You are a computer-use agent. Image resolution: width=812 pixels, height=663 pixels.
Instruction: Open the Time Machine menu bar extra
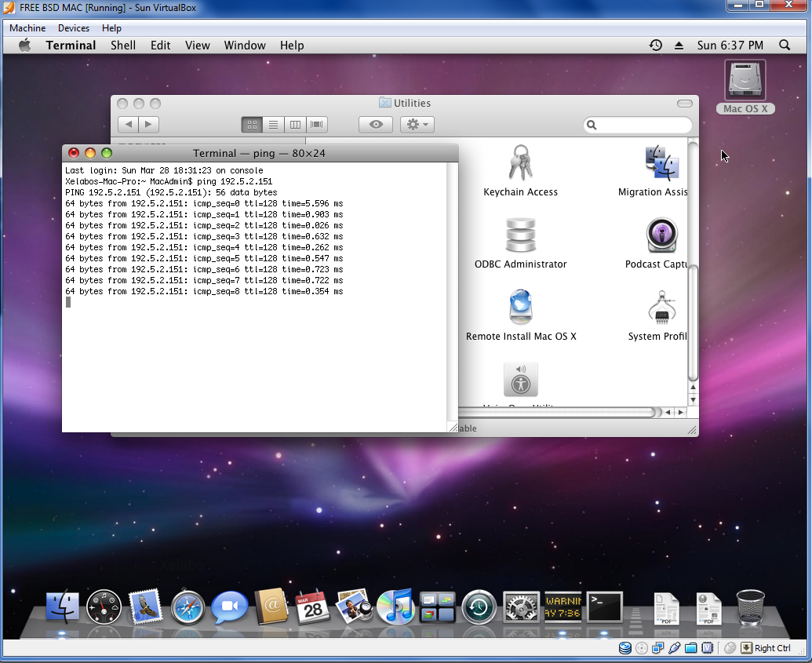click(655, 46)
